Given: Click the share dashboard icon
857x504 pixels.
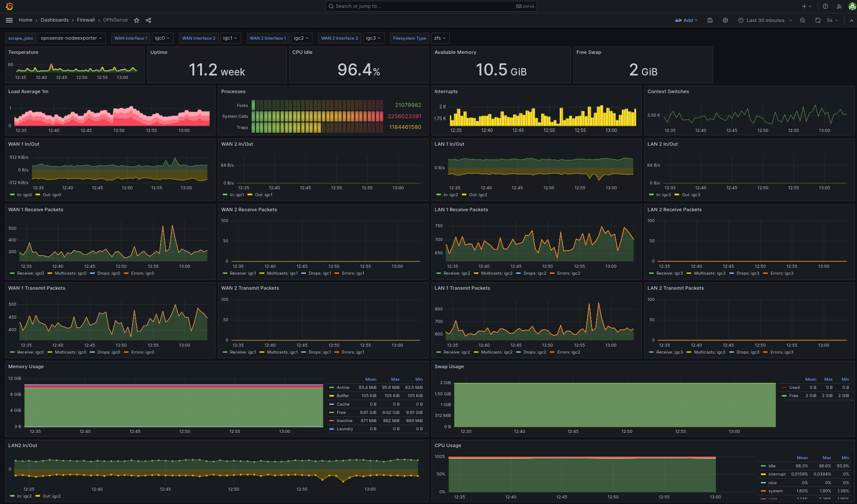Looking at the screenshot, I should (x=148, y=20).
